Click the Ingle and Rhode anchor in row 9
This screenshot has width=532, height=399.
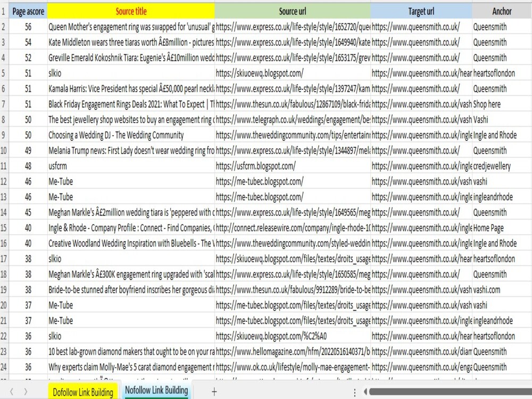click(502, 135)
